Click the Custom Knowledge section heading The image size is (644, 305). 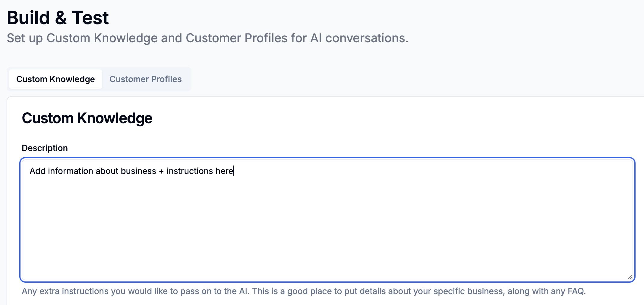87,118
